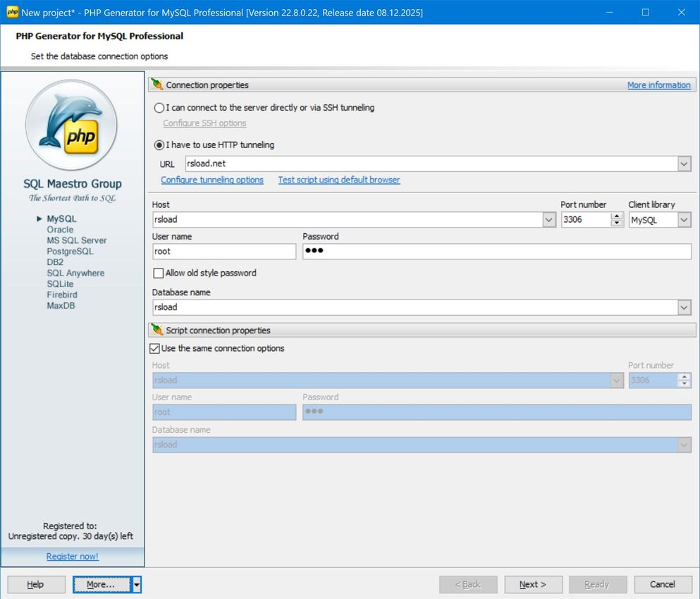Click the SQL Maestro Group logo text

72,184
